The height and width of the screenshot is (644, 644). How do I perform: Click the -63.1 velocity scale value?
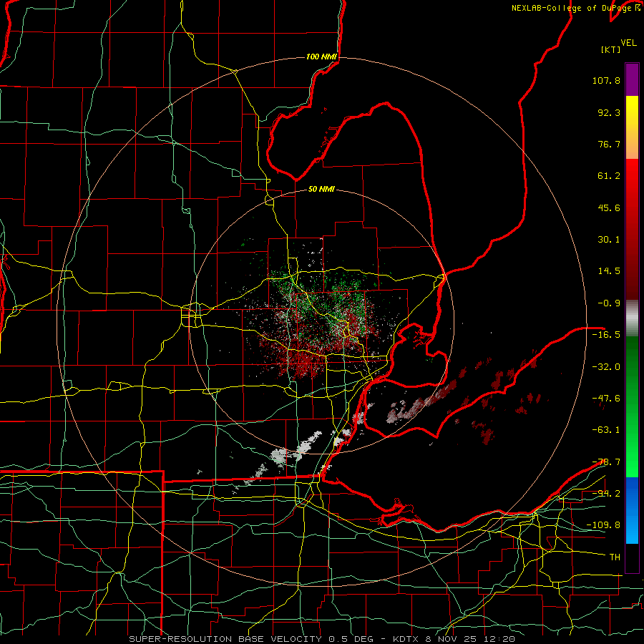click(x=606, y=430)
